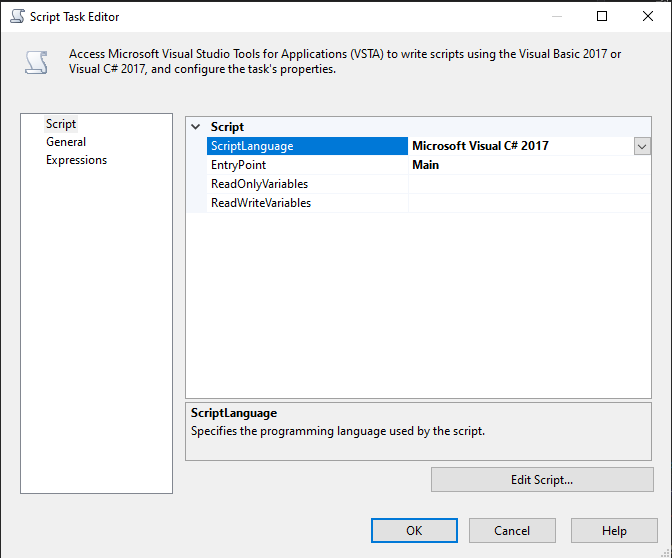Click the Microsoft Visual C# 2017 value
This screenshot has height=558, width=672.
pyautogui.click(x=480, y=146)
